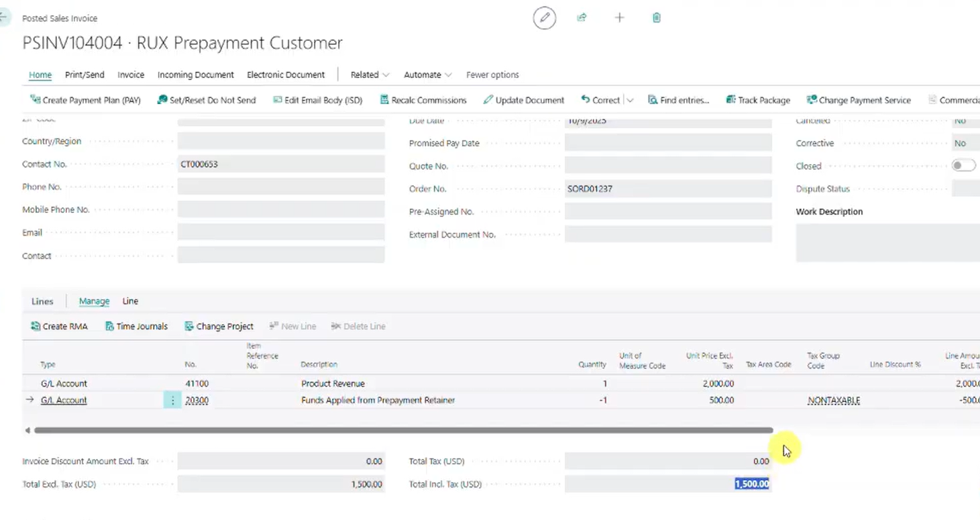Click account number 41100 cell
This screenshot has height=520, width=980.
click(x=197, y=384)
